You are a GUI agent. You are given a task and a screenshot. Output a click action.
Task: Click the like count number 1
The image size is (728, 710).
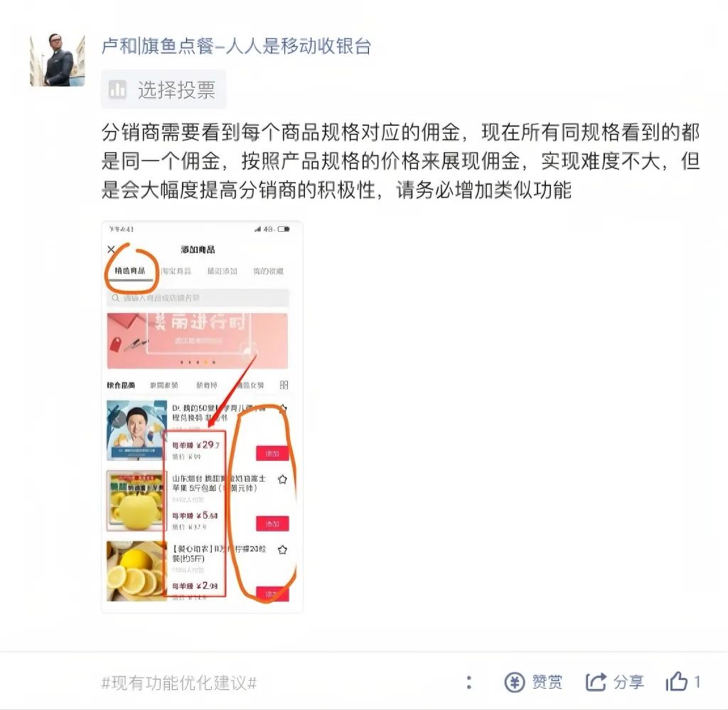[697, 682]
